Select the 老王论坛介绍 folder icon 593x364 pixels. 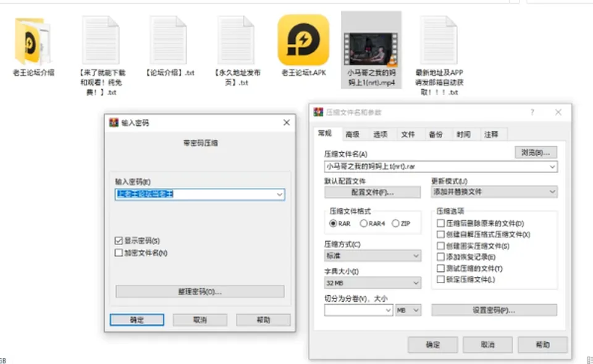pyautogui.click(x=33, y=41)
